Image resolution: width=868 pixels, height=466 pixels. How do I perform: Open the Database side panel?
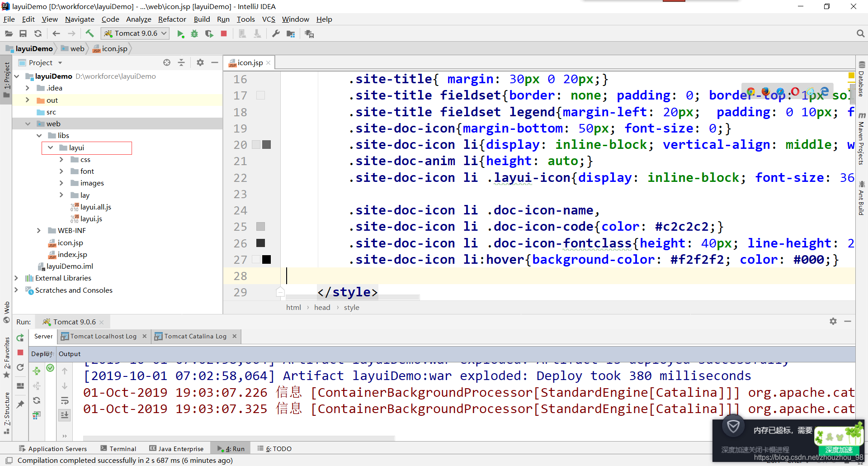click(862, 79)
